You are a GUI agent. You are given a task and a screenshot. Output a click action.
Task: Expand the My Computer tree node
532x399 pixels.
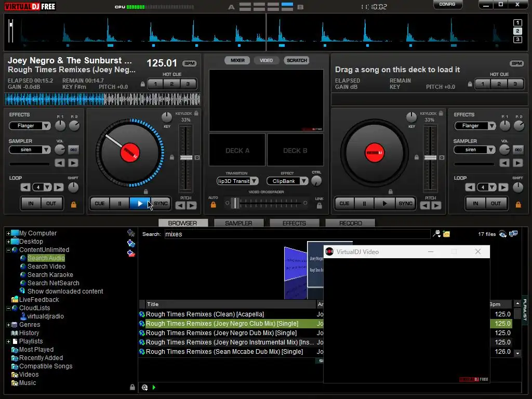8,233
